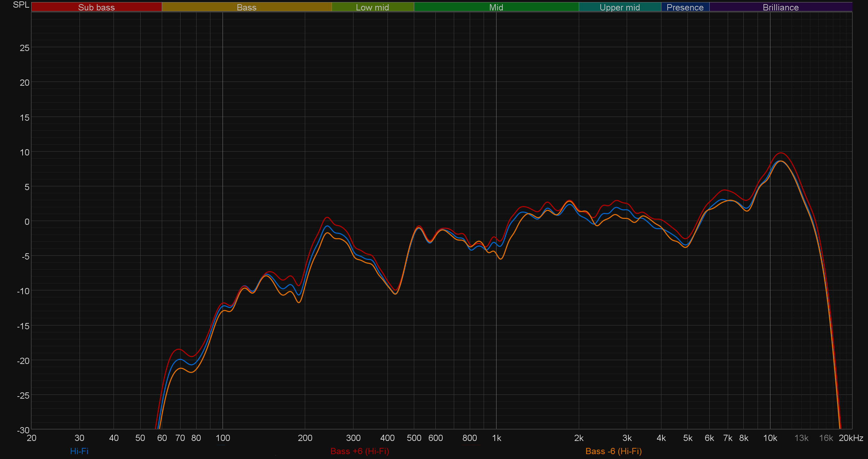Click the 10k frequency axis label
Viewport: 868px width, 459px height.
click(770, 438)
